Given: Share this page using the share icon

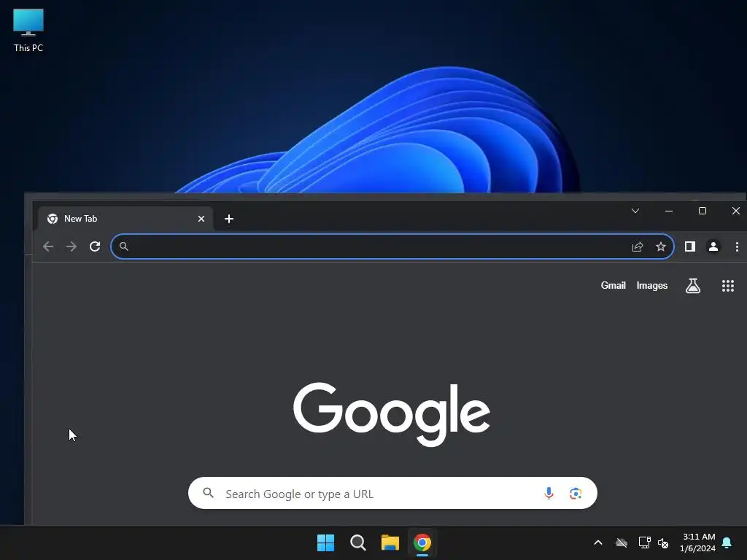Looking at the screenshot, I should (x=638, y=246).
